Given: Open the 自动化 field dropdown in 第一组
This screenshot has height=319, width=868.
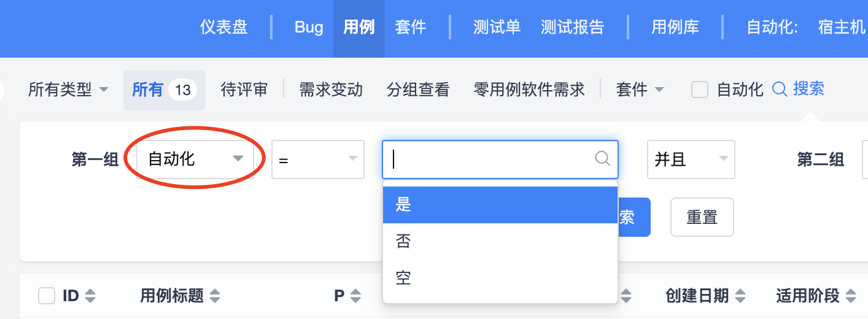Looking at the screenshot, I should coord(195,159).
